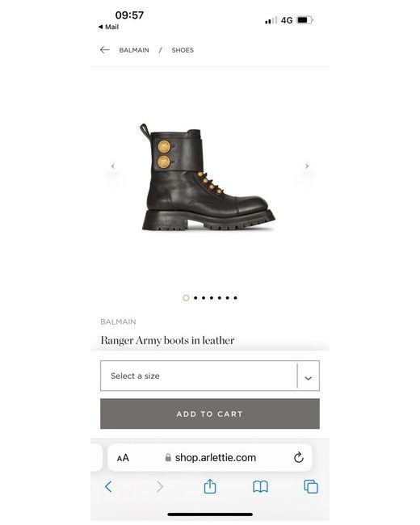
Task: Show the next product image
Action: [307, 166]
